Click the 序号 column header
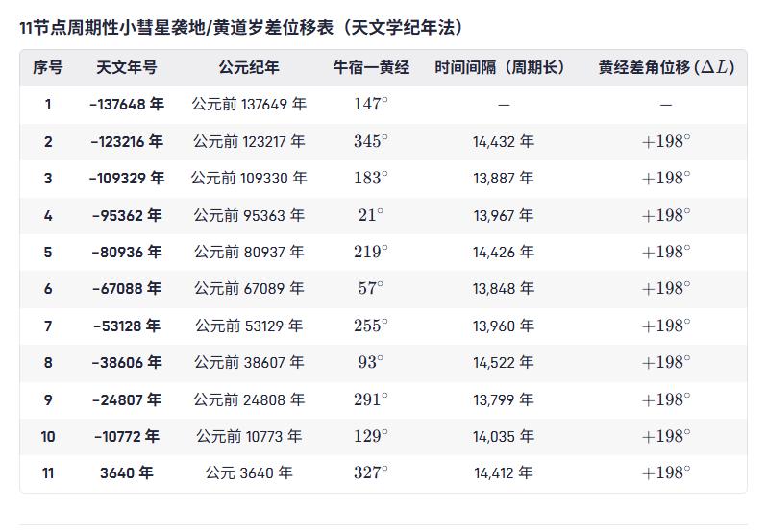 48,67
